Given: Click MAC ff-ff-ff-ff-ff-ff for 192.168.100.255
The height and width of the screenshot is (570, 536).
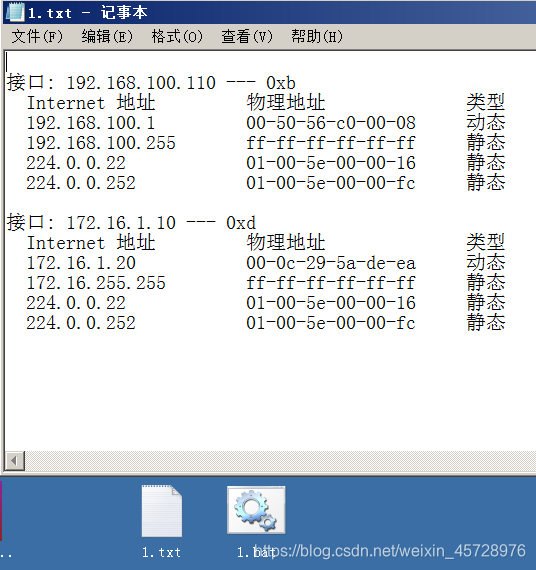Looking at the screenshot, I should click(331, 143).
